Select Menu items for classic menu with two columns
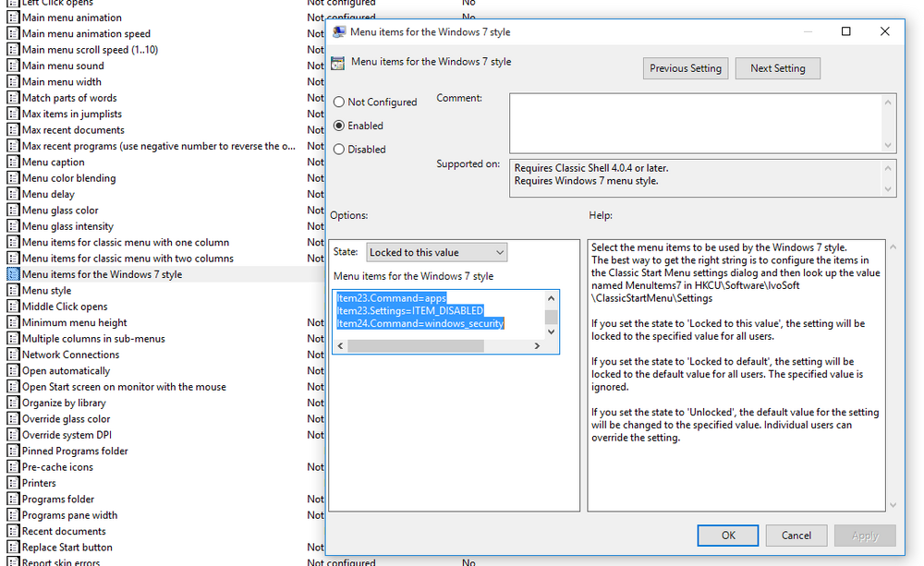The width and height of the screenshot is (924, 566). point(128,259)
